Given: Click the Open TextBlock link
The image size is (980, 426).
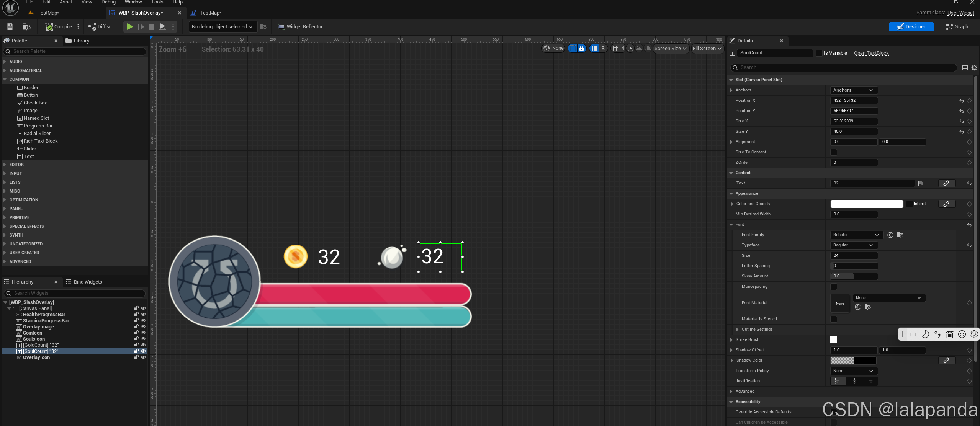Looking at the screenshot, I should click(871, 53).
